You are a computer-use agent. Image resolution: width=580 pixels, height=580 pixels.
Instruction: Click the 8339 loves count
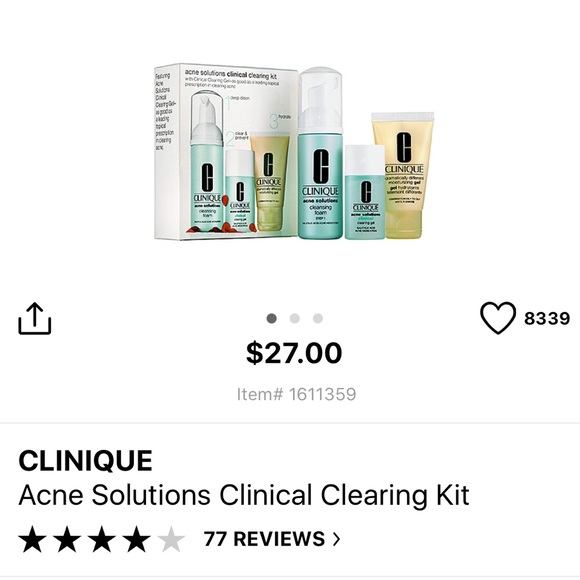click(547, 318)
